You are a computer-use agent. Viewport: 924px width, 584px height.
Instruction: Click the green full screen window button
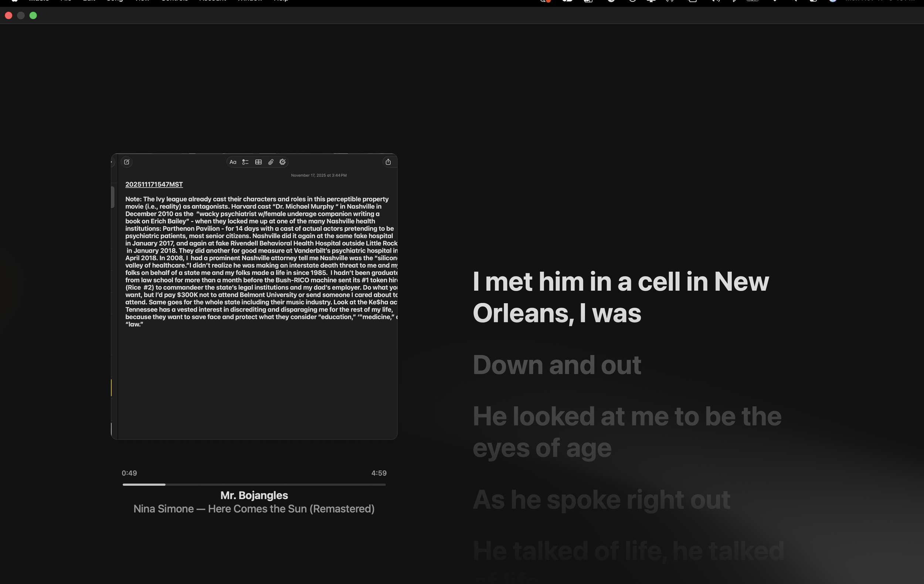[x=33, y=16]
